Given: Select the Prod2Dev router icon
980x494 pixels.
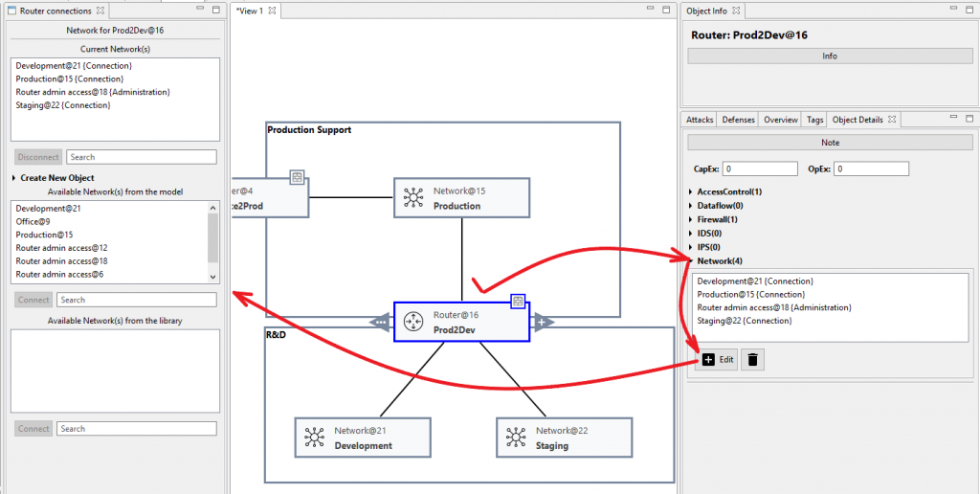Looking at the screenshot, I should coord(412,322).
